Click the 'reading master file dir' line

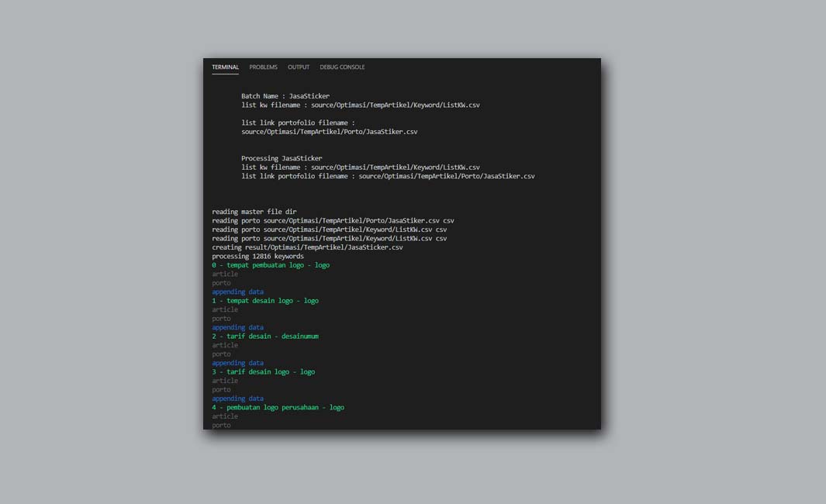(254, 212)
